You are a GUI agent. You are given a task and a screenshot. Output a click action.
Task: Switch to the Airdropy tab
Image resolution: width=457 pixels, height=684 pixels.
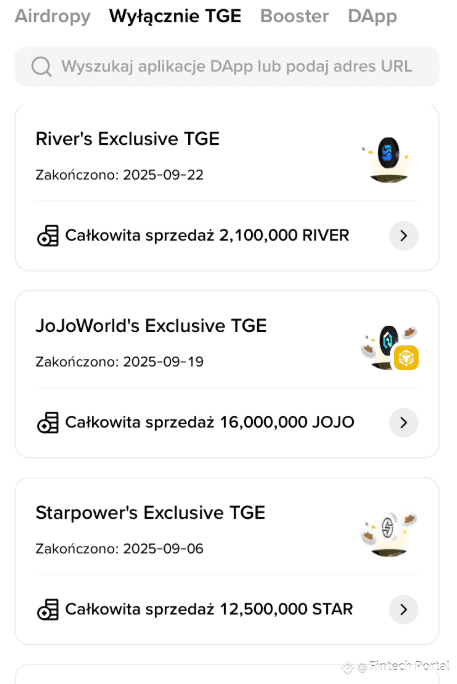click(x=53, y=16)
